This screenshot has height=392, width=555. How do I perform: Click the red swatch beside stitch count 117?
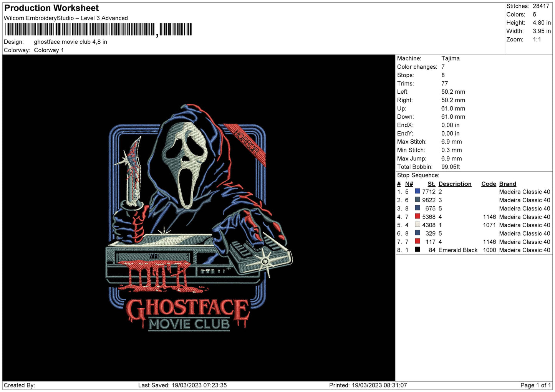point(417,241)
